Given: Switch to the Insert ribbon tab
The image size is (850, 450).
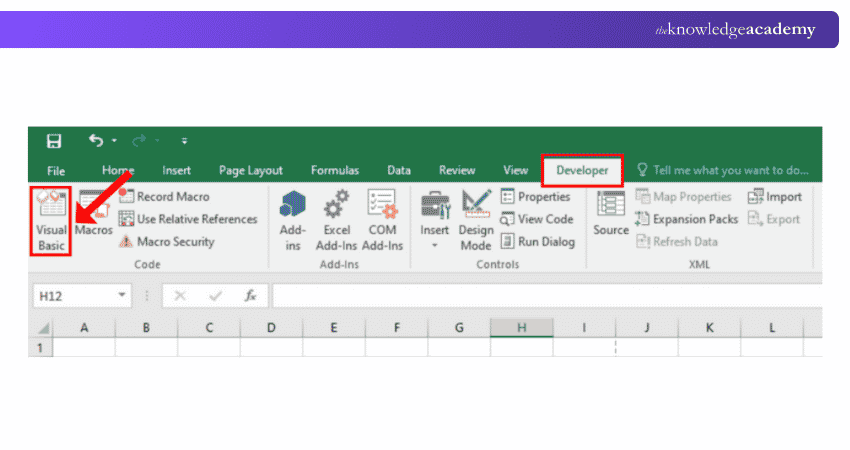Looking at the screenshot, I should pyautogui.click(x=176, y=170).
